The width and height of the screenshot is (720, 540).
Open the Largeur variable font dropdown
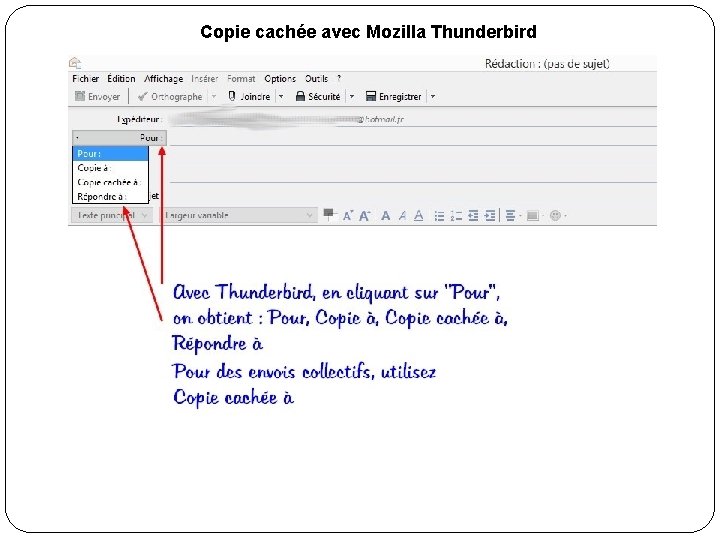(x=238, y=215)
